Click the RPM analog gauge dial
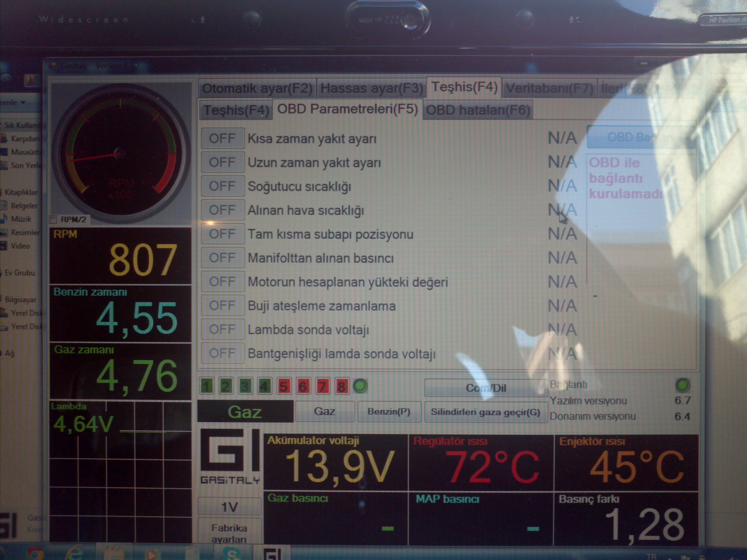 (120, 153)
